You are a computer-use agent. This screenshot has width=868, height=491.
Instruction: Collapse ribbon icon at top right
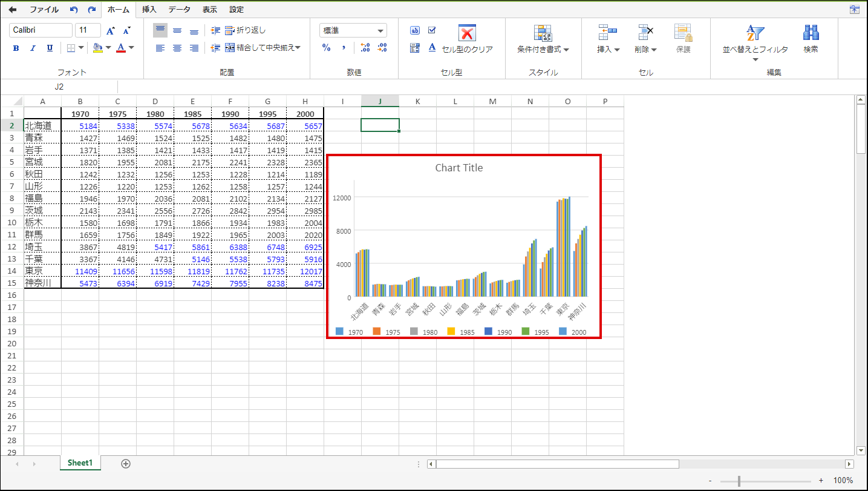pyautogui.click(x=855, y=9)
